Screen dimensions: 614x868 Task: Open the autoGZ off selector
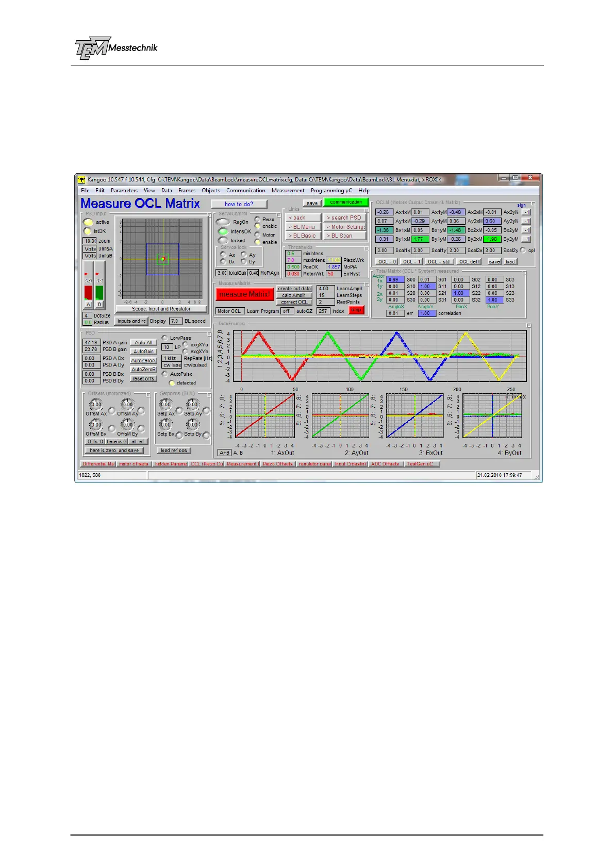pos(287,311)
